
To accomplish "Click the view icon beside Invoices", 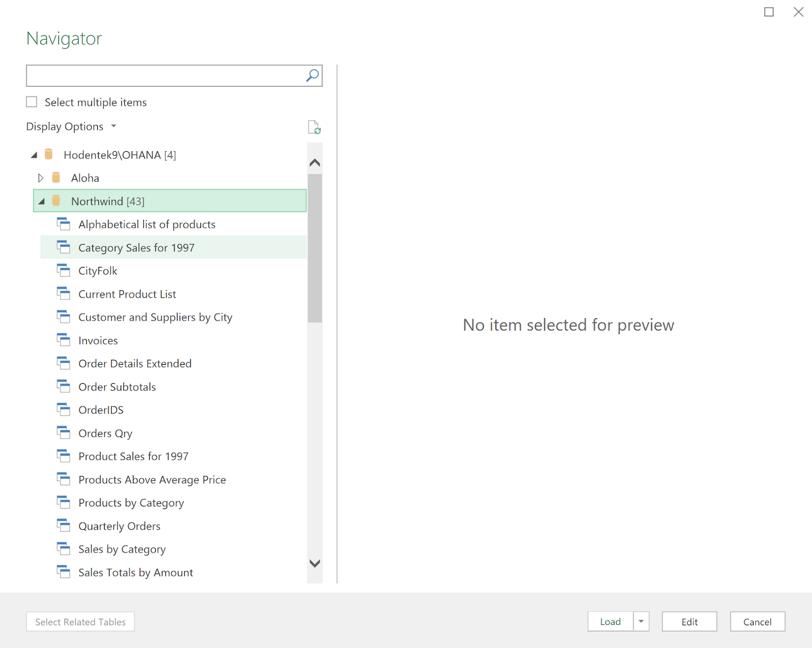I will click(x=64, y=339).
